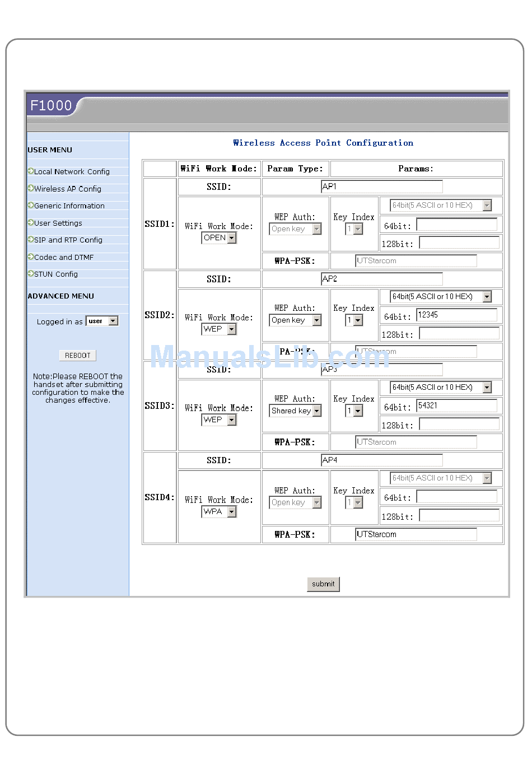Open Codec and DTMF settings

coord(64,257)
